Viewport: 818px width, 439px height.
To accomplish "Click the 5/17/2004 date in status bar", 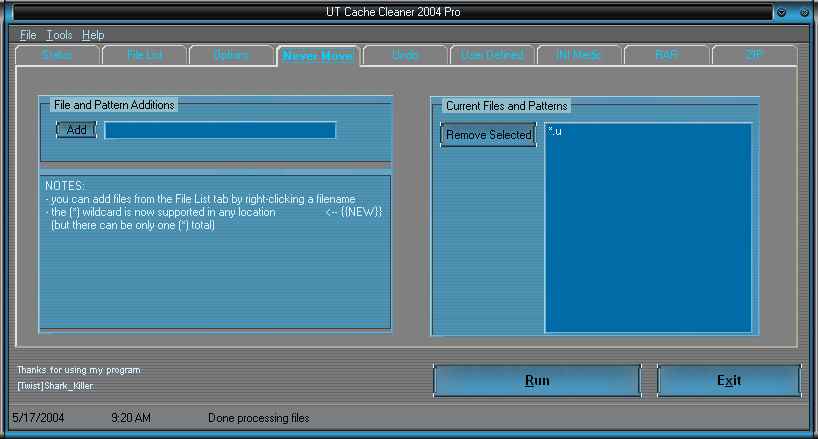I will (38, 418).
